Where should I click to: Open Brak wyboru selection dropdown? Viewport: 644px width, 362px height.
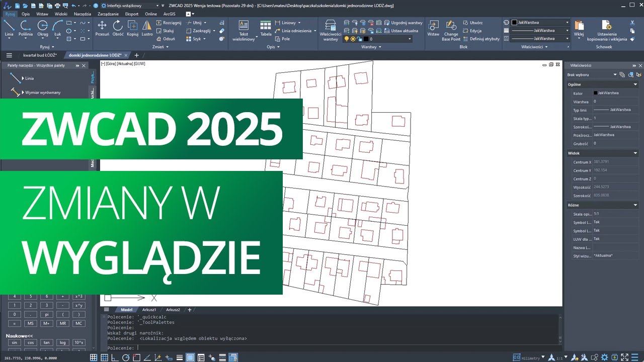[592, 74]
